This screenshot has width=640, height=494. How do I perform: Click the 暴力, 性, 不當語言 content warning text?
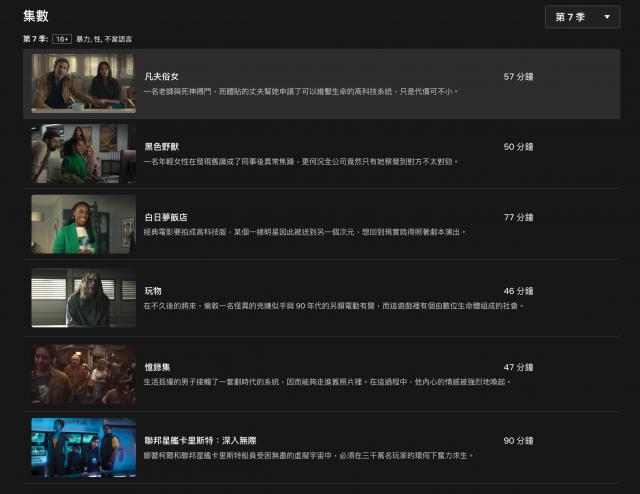(x=103, y=39)
